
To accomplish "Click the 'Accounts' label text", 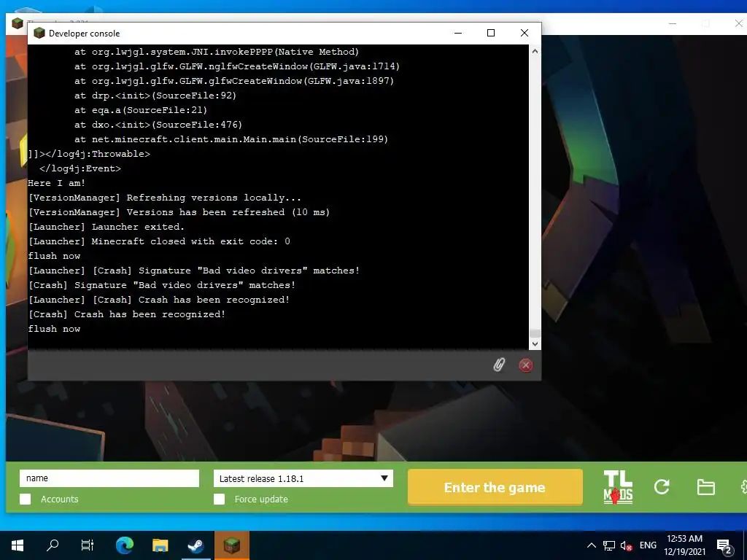I will coord(60,499).
